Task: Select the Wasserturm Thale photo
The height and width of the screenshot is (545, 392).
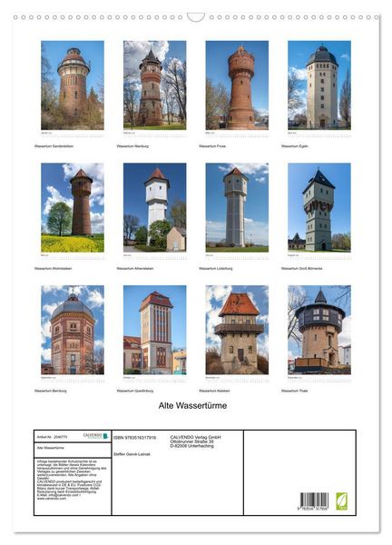Action: tap(319, 330)
